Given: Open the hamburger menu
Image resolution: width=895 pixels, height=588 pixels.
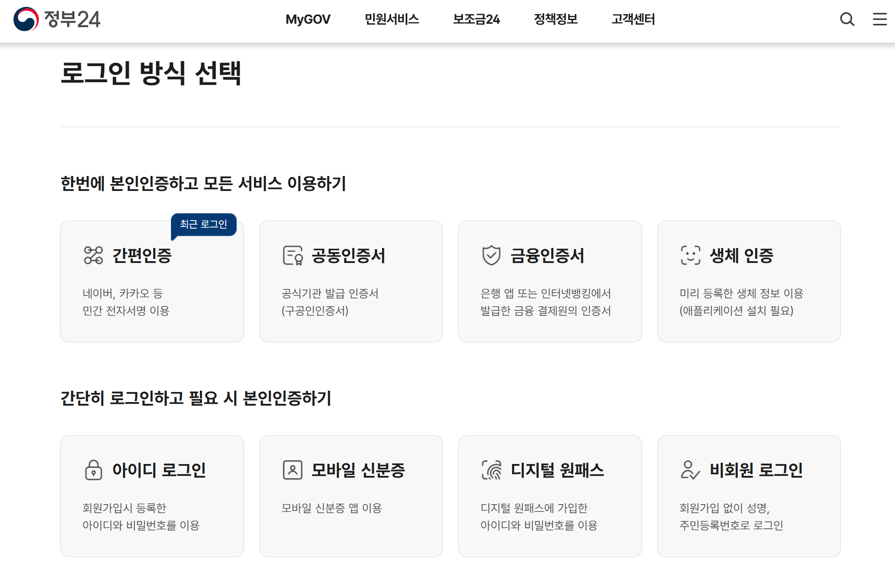Looking at the screenshot, I should pyautogui.click(x=879, y=20).
